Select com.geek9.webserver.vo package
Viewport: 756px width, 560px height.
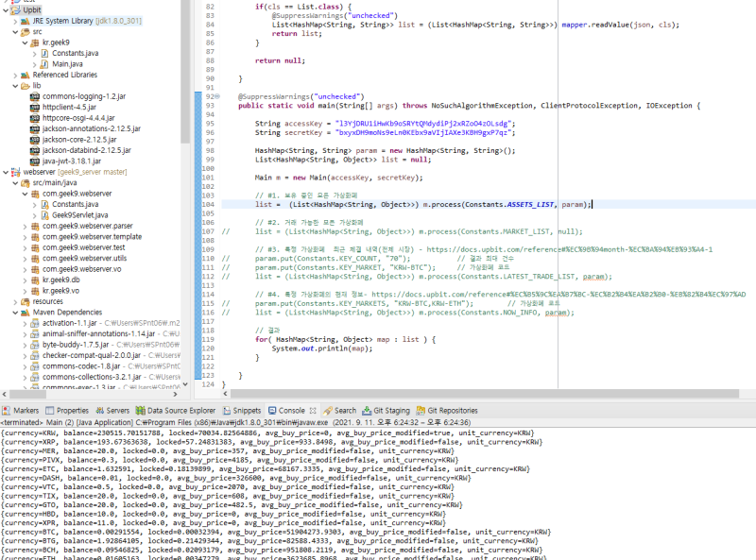[81, 269]
